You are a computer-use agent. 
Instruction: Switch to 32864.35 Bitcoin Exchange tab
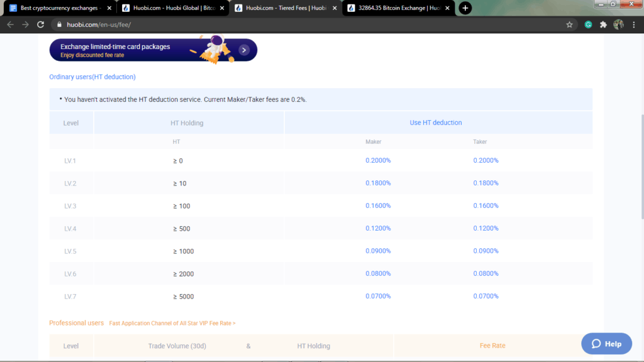click(x=398, y=8)
